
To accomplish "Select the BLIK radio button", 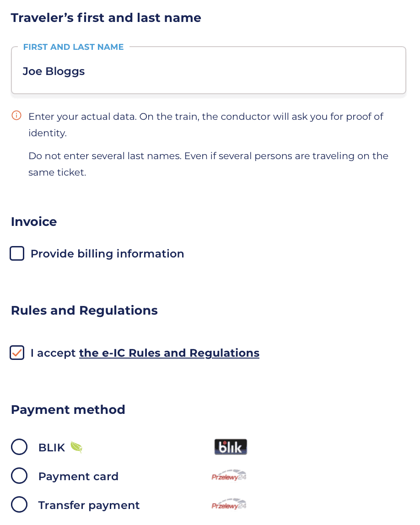I will (19, 447).
